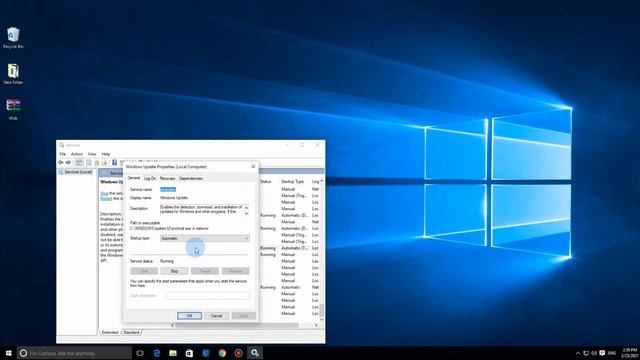Image resolution: width=640 pixels, height=360 pixels.
Task: Click the ENG language indicator
Action: pos(612,353)
